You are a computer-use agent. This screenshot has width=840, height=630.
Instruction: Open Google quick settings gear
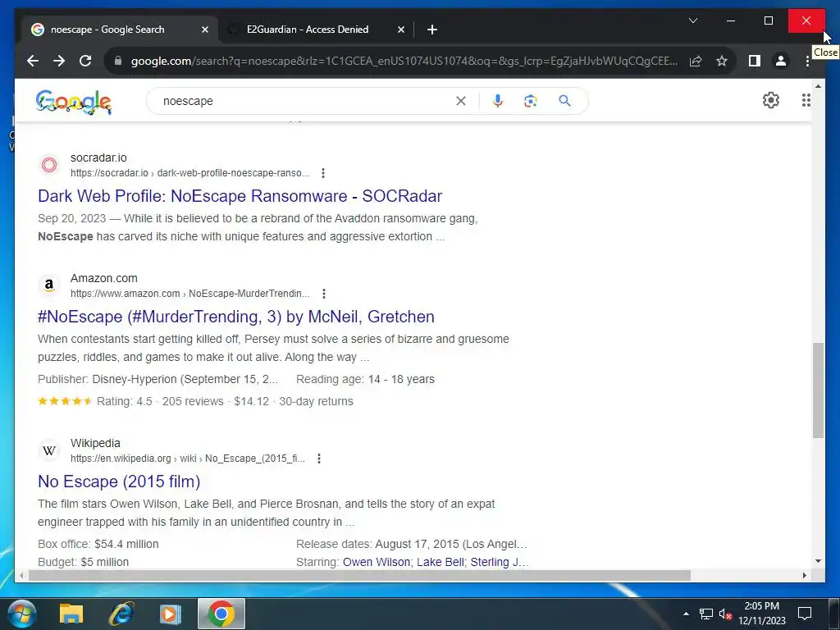pyautogui.click(x=771, y=100)
